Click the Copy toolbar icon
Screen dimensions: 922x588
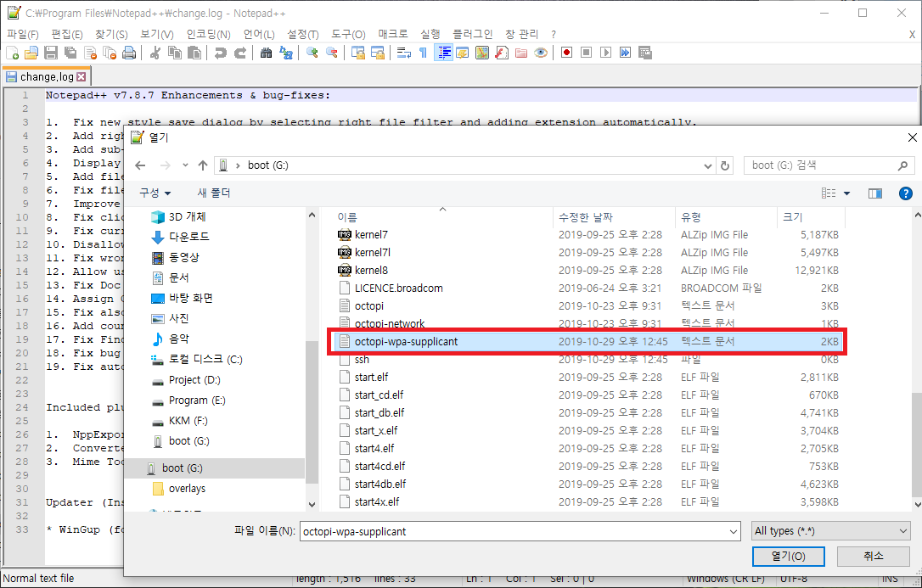tap(175, 53)
